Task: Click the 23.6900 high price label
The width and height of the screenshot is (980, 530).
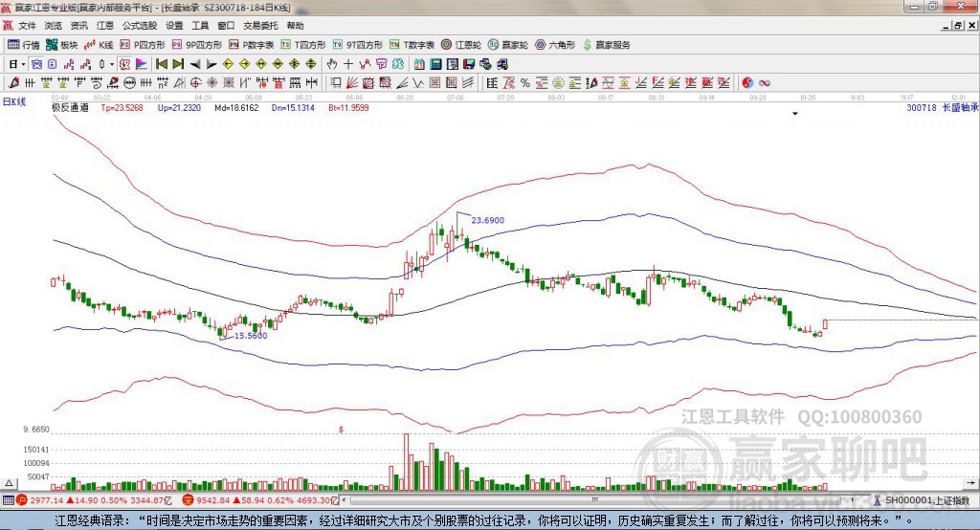Action: pos(487,220)
